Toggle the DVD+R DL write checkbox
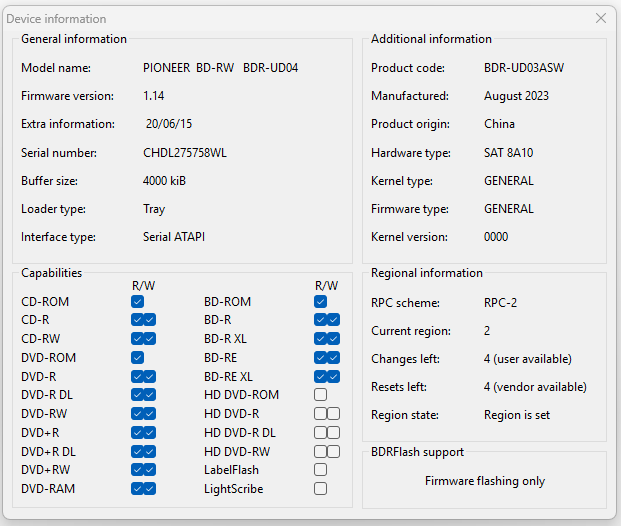This screenshot has width=621, height=526. [150, 452]
